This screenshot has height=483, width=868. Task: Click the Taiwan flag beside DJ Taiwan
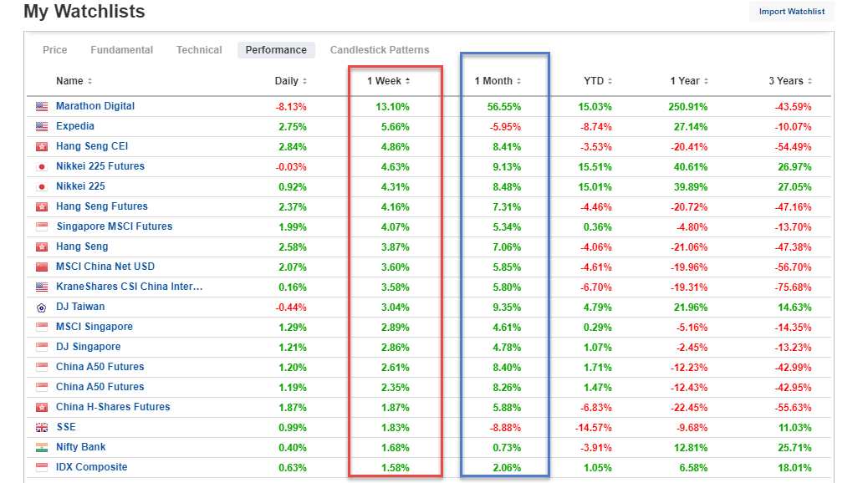(x=42, y=308)
